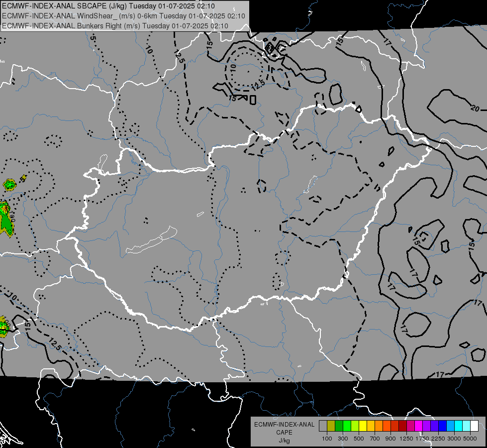Click the 100 value under the legend

click(x=327, y=439)
